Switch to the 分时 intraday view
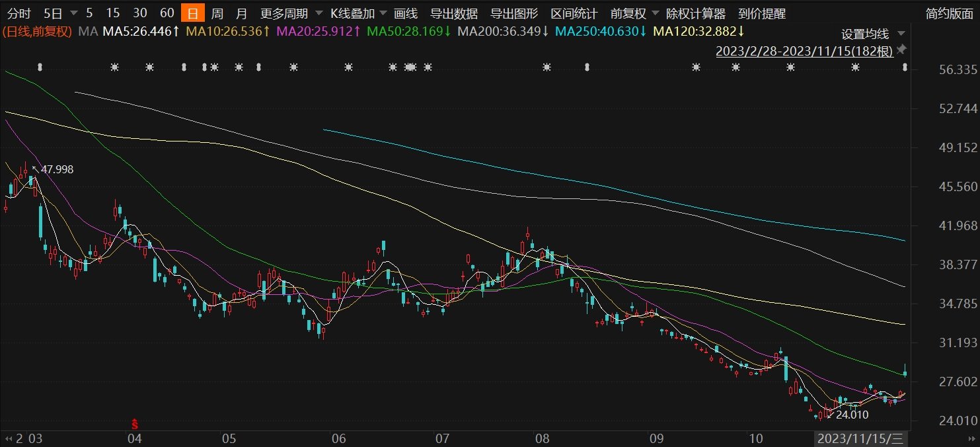Screen dimensions: 980x447 point(19,13)
